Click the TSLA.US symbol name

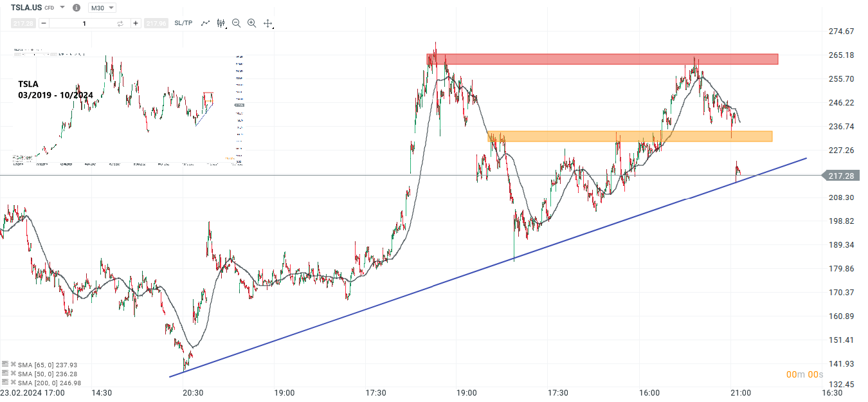pos(27,8)
